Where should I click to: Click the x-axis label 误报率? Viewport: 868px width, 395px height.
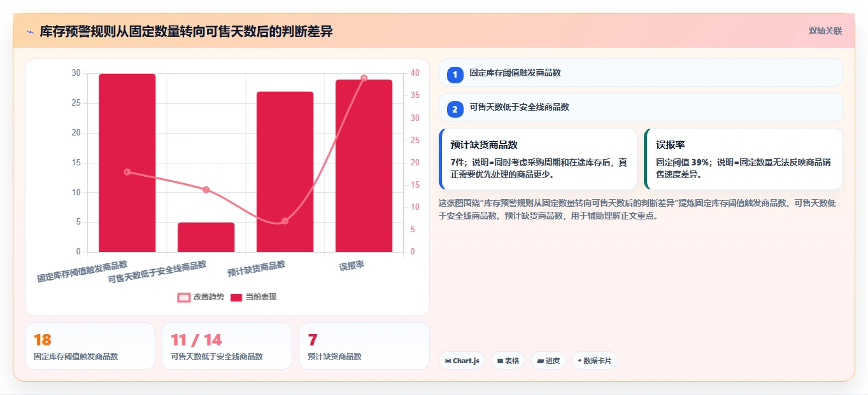(x=352, y=266)
